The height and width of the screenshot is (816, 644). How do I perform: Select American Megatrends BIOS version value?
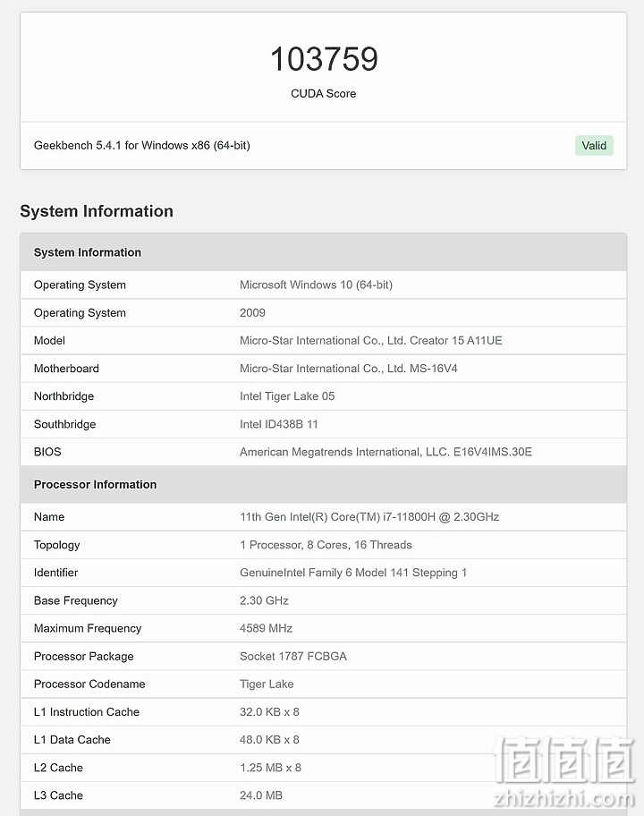pos(386,452)
